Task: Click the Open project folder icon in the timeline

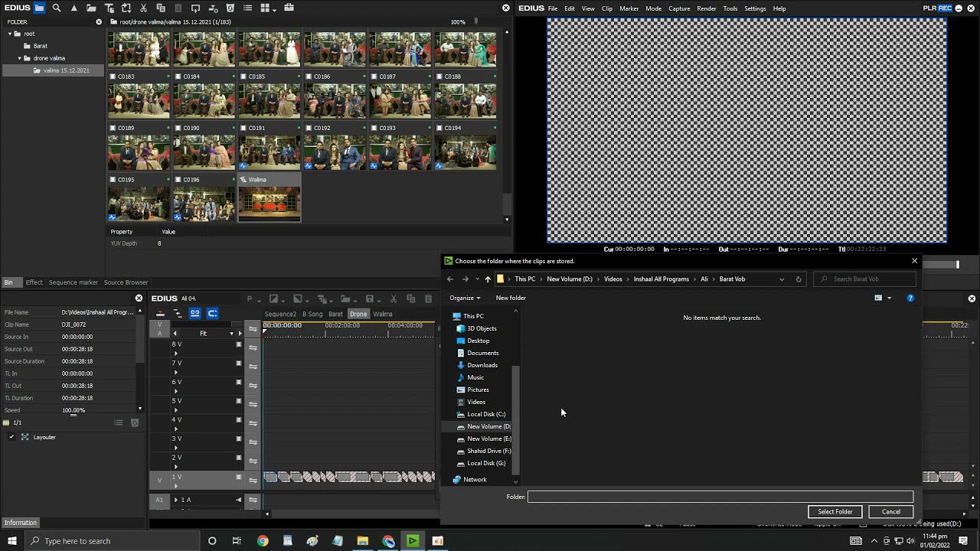Action: pyautogui.click(x=345, y=298)
